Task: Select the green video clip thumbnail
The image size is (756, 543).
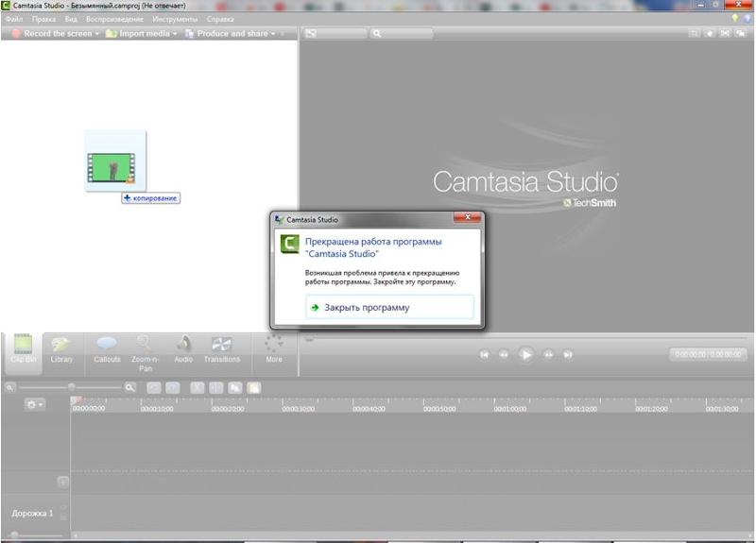Action: pos(112,167)
